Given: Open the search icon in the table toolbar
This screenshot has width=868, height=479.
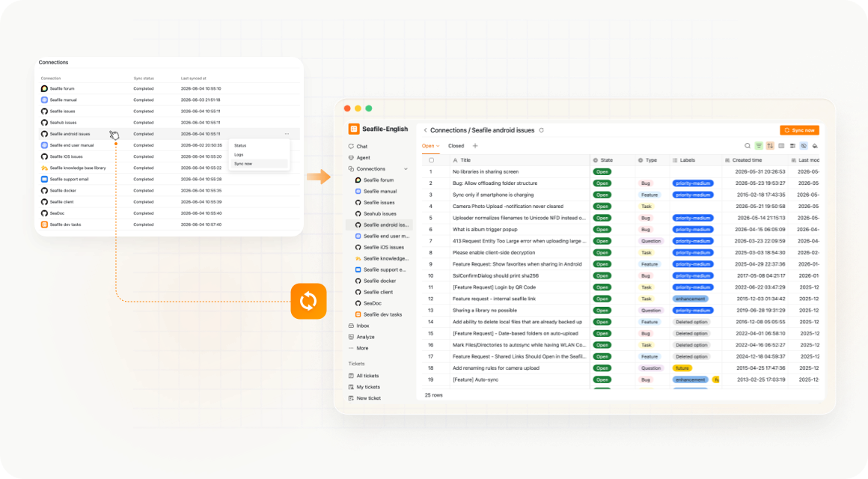Looking at the screenshot, I should [748, 146].
